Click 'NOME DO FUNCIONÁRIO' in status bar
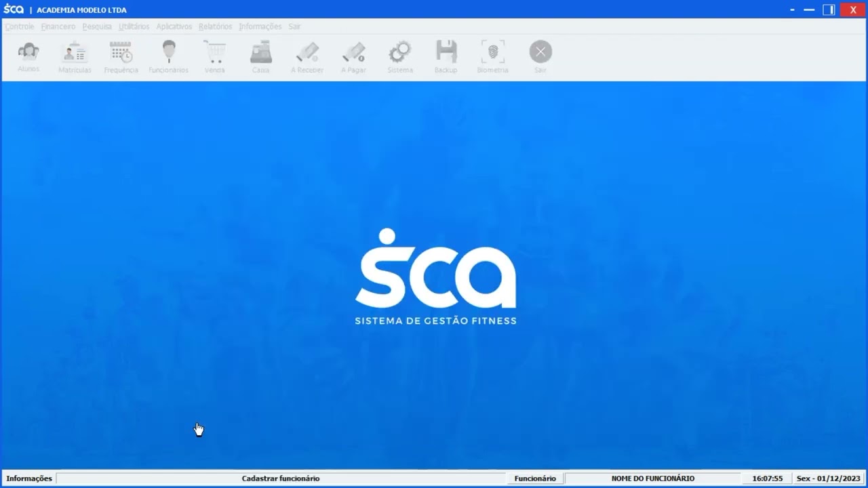The width and height of the screenshot is (868, 488). click(653, 479)
